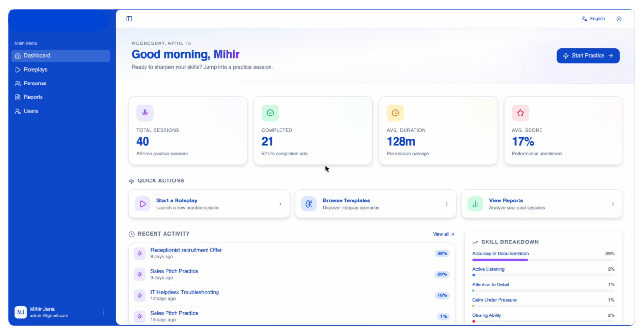Open user options three-dot menu
Screen dimensions: 644x336
coord(104,313)
